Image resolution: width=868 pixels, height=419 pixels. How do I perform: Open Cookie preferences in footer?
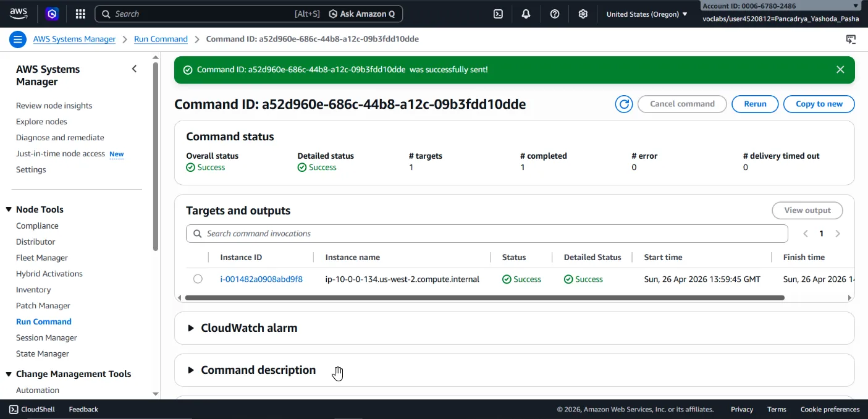click(830, 409)
